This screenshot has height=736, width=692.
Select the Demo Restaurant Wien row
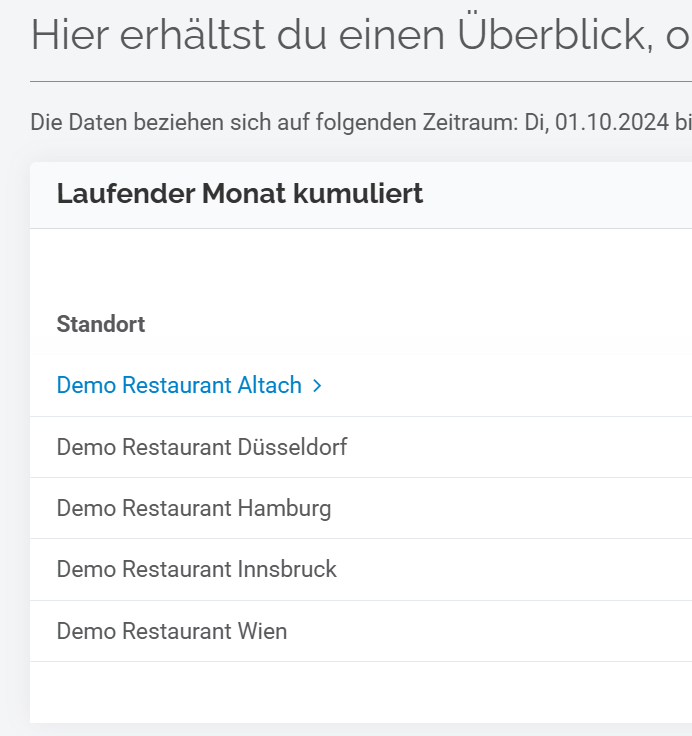coord(361,631)
